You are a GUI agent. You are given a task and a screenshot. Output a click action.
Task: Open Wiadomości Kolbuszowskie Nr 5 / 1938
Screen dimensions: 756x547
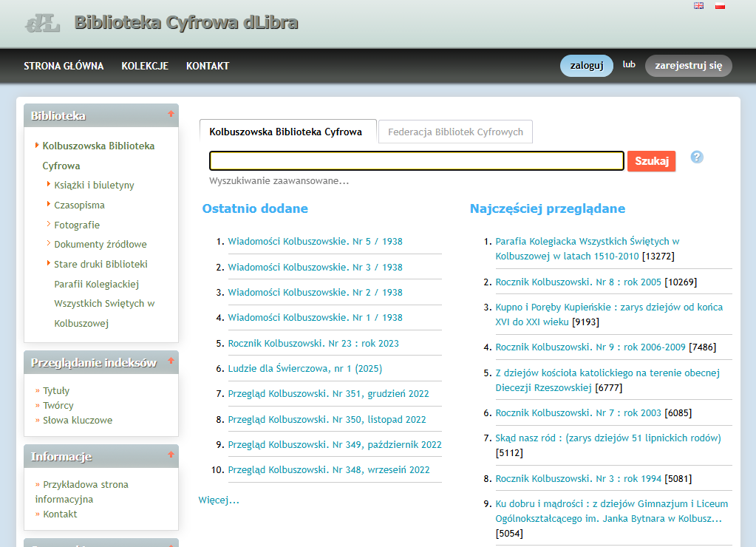315,242
